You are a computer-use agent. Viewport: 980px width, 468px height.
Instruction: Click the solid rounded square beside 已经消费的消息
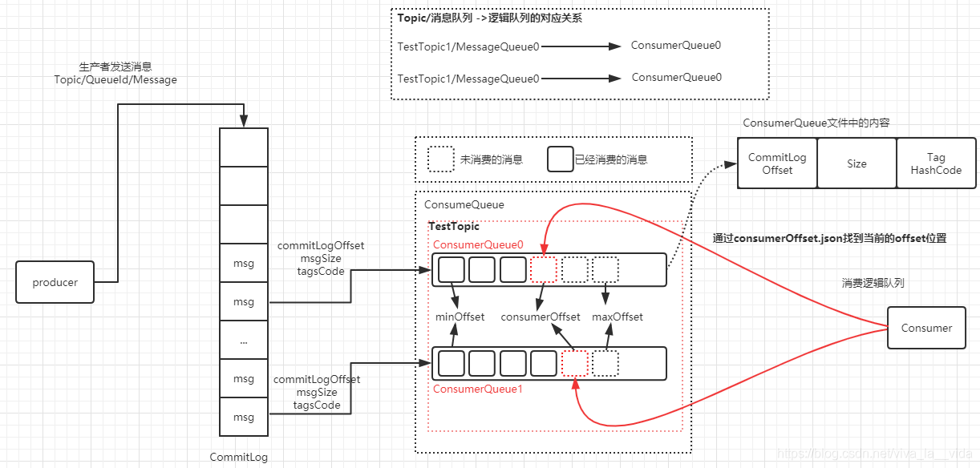tap(561, 159)
